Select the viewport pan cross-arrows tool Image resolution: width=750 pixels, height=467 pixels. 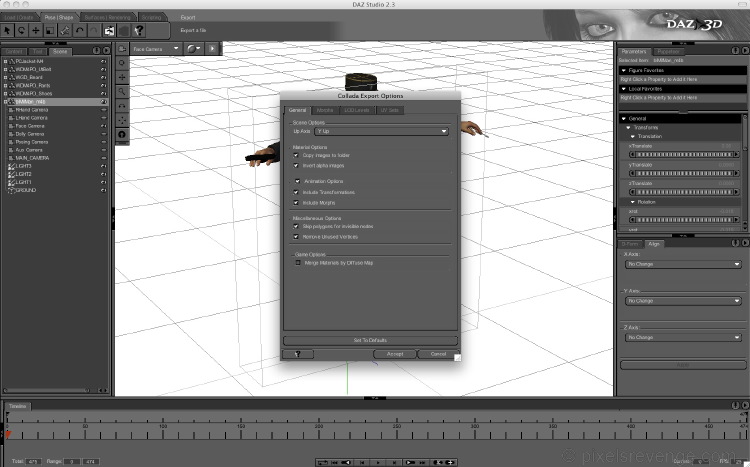click(x=122, y=78)
